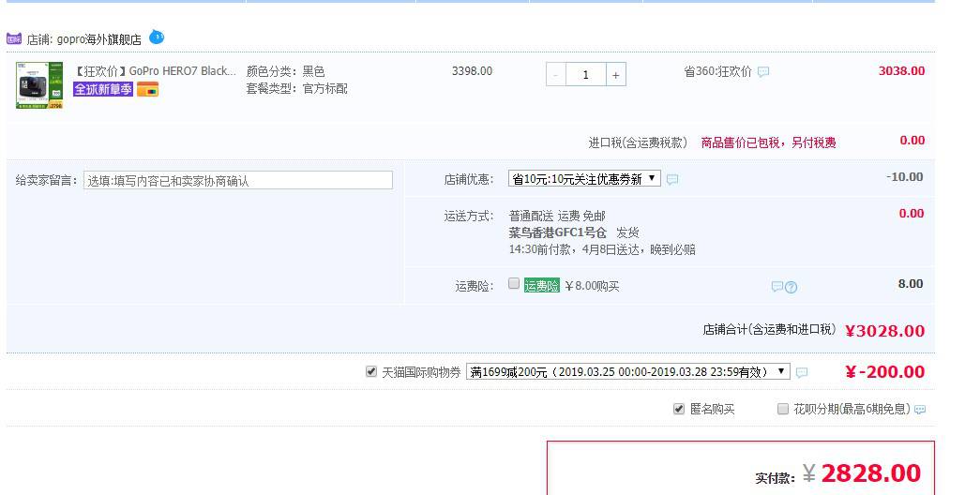Click the question mark help icon for 运费险
The height and width of the screenshot is (495, 980).
[792, 288]
